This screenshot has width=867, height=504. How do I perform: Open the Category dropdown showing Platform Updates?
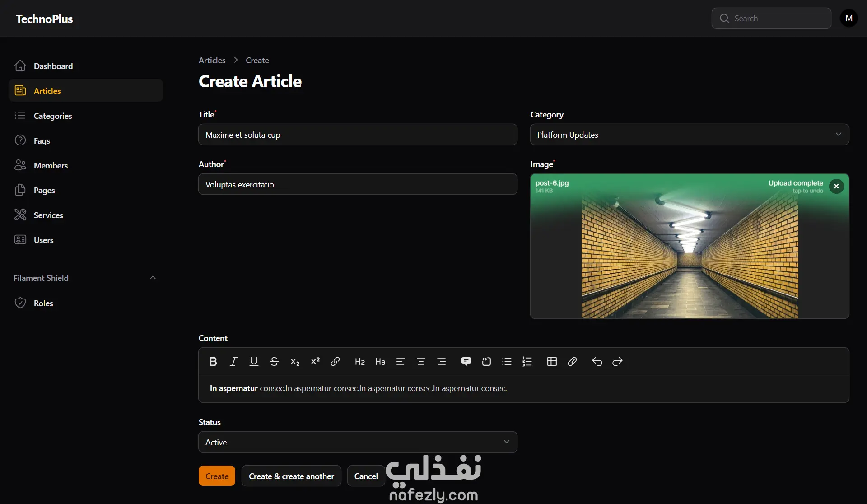[x=689, y=135]
